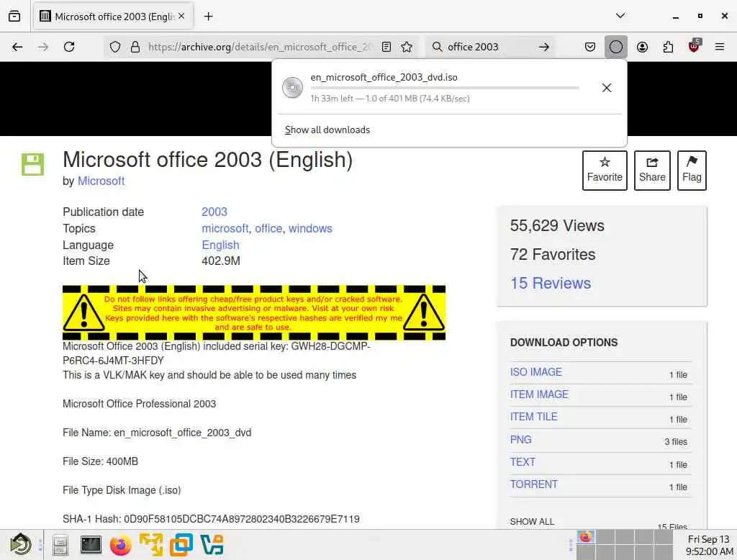The height and width of the screenshot is (560, 737).
Task: Switch to Firefox window in workspace pager
Action: click(586, 537)
